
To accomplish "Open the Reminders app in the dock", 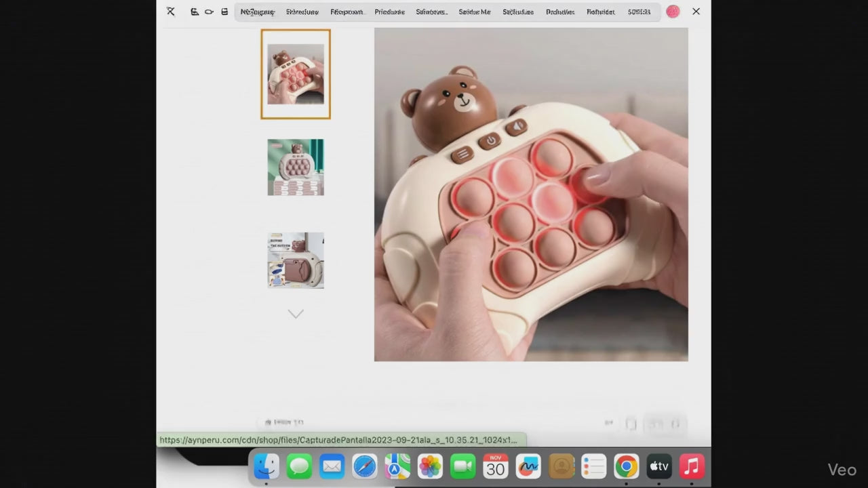I will (593, 466).
